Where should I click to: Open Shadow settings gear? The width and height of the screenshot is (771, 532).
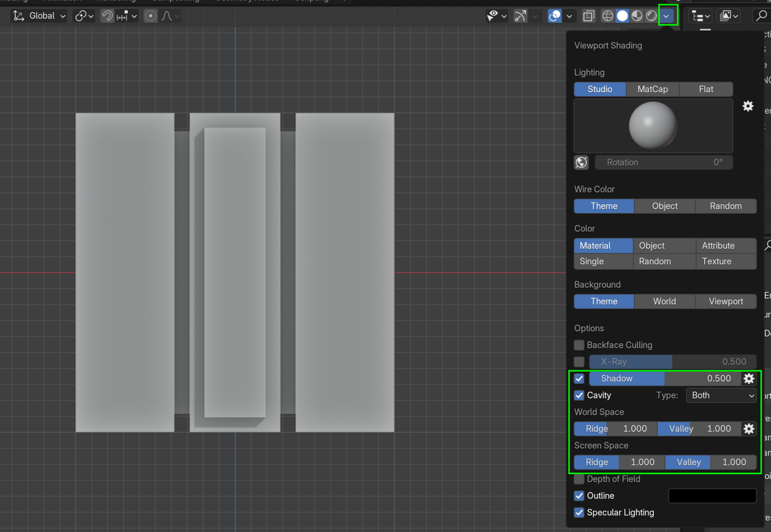(x=749, y=378)
